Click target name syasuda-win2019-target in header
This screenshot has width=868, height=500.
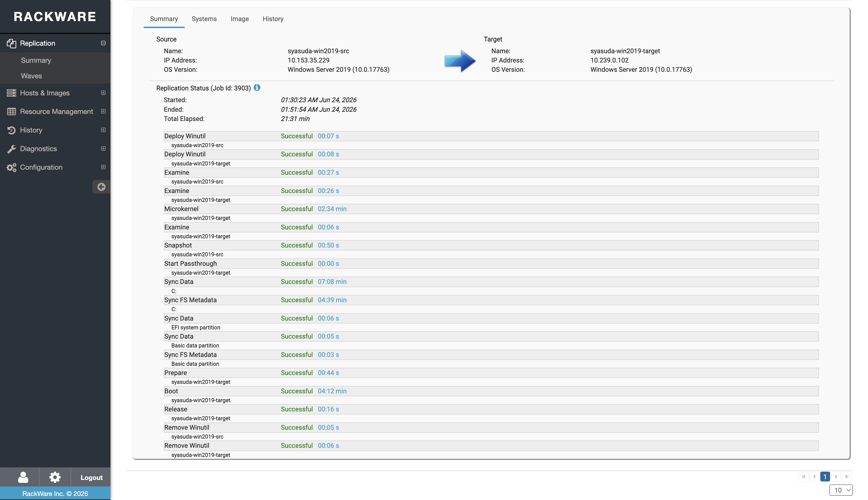point(625,51)
